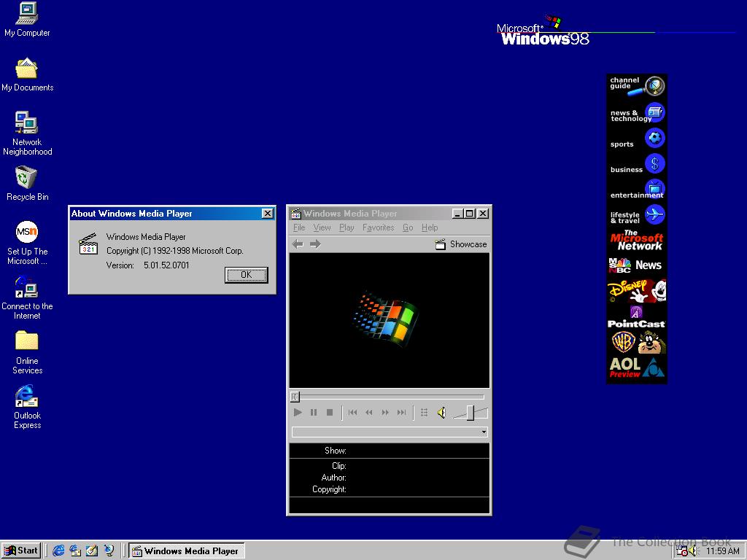Click the clapperboard icon in About dialog
The image size is (747, 560).
click(88, 244)
